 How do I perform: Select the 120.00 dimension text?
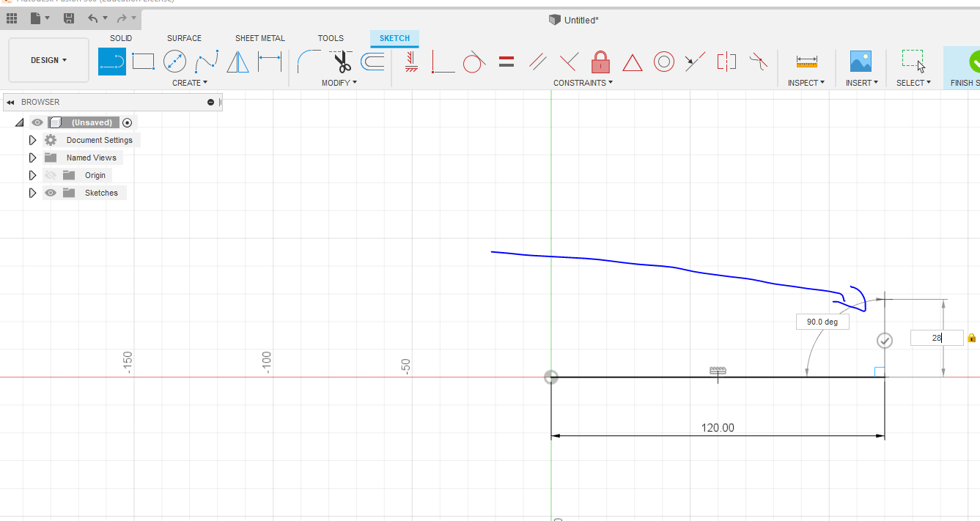(x=718, y=428)
